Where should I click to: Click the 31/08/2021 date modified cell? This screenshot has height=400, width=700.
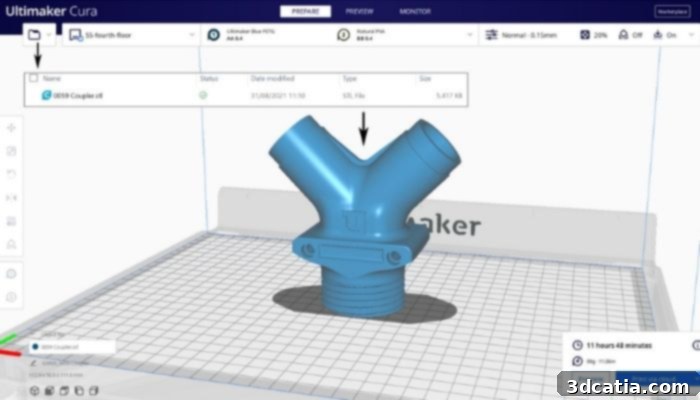pos(278,96)
